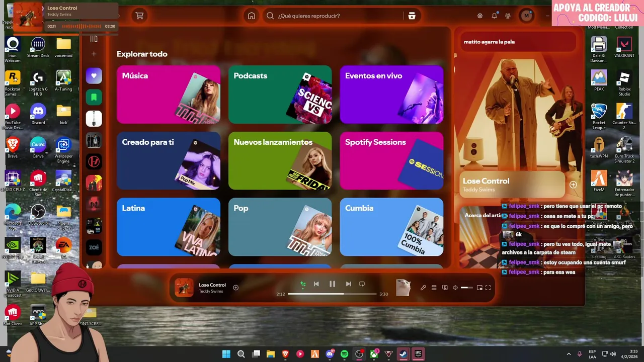Viewport: 644px width, 362px height.
Task: Open the Pop genre card
Action: pos(280,227)
